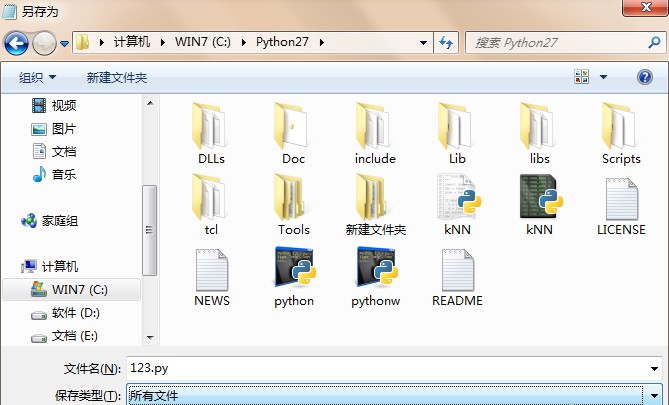The height and width of the screenshot is (405, 669).
Task: Select the libs folder
Action: pos(539,134)
